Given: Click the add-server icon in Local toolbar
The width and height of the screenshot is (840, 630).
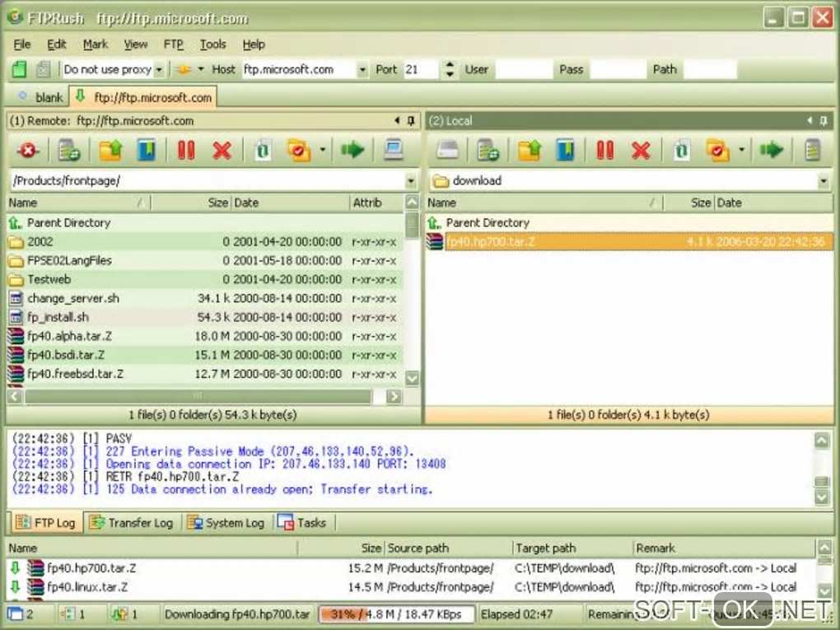Looking at the screenshot, I should click(x=488, y=151).
